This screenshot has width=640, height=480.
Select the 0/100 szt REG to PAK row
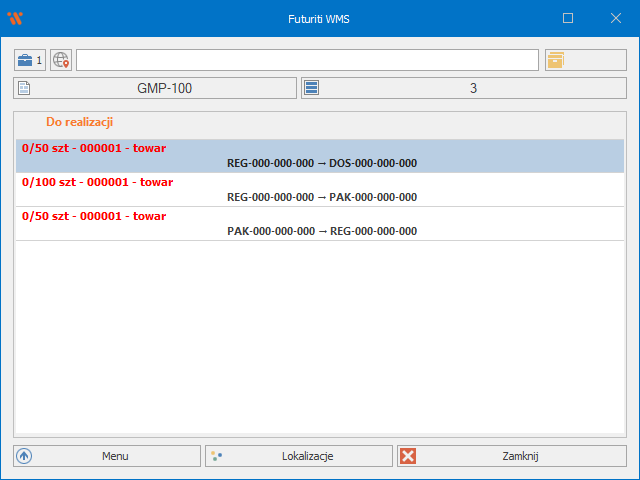point(320,190)
